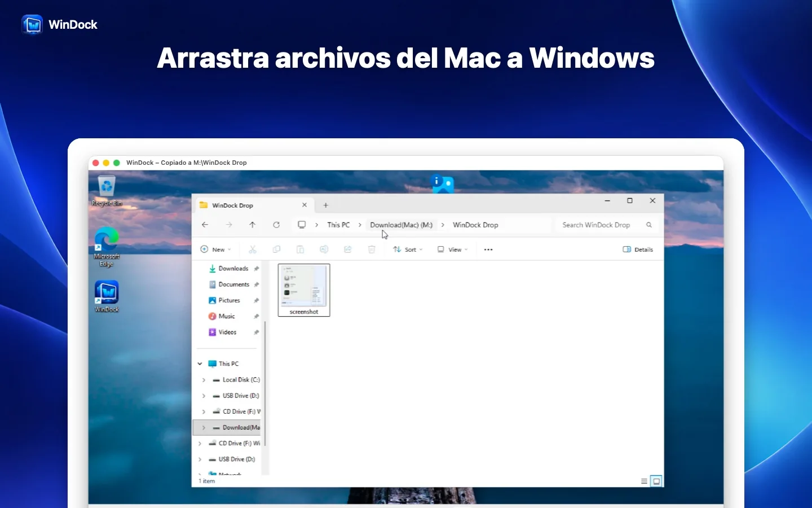Click the Copy toolbar icon
This screenshot has width=812, height=508.
(x=276, y=249)
